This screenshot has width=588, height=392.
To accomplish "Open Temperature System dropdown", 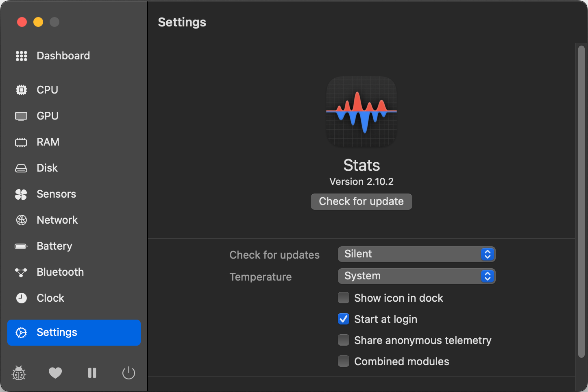I will pyautogui.click(x=416, y=276).
